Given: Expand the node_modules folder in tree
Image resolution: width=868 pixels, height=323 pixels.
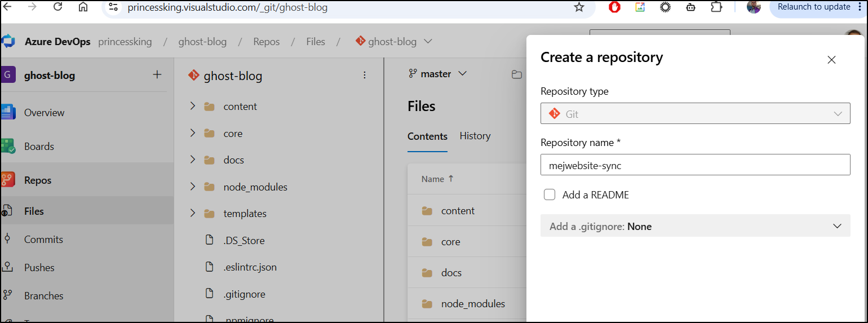Looking at the screenshot, I should (x=192, y=187).
